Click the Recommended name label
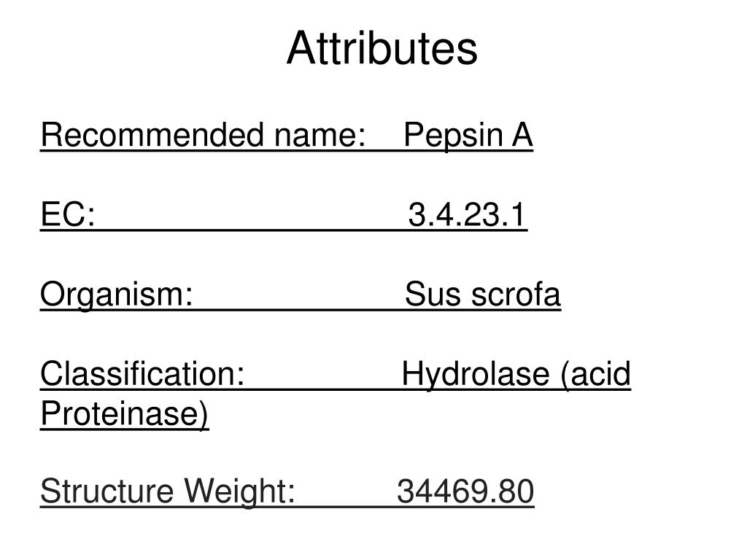 (x=203, y=135)
